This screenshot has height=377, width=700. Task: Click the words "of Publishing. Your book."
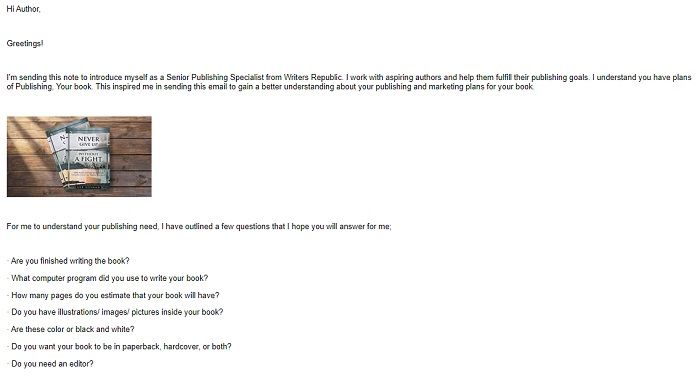point(49,87)
